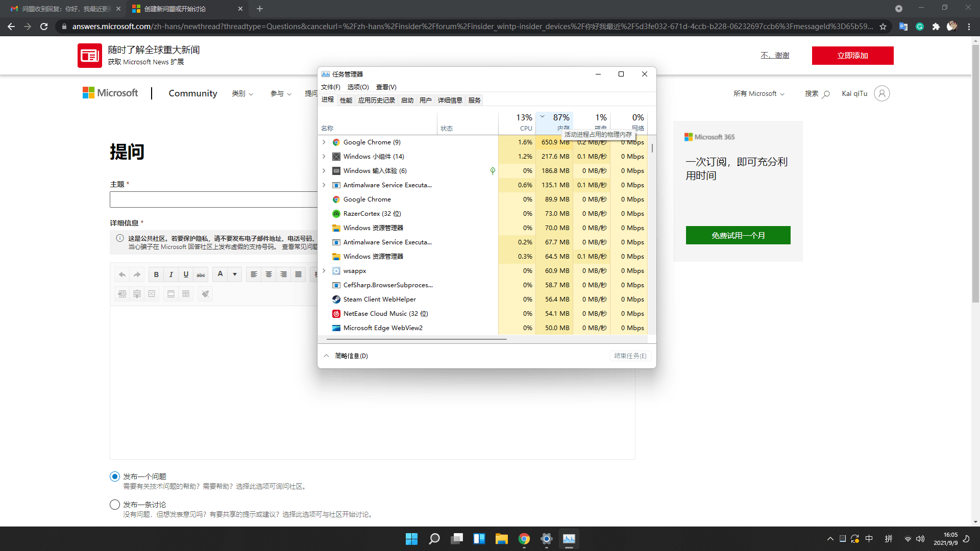Switch to the 启动 tab in Task Manager
Screen dimensions: 980x551
pos(407,101)
